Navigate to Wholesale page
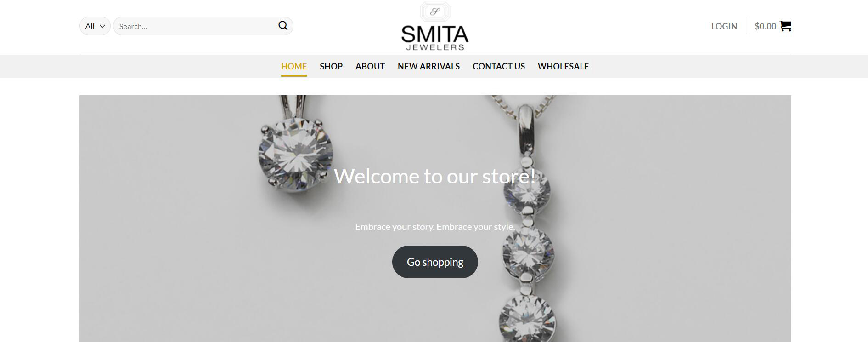This screenshot has height=344, width=868. click(563, 66)
